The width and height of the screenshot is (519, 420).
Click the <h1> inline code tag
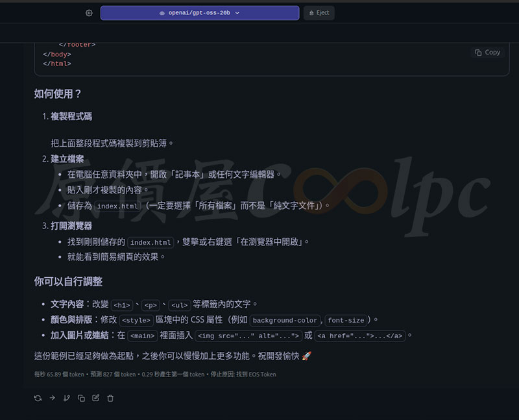(x=122, y=304)
